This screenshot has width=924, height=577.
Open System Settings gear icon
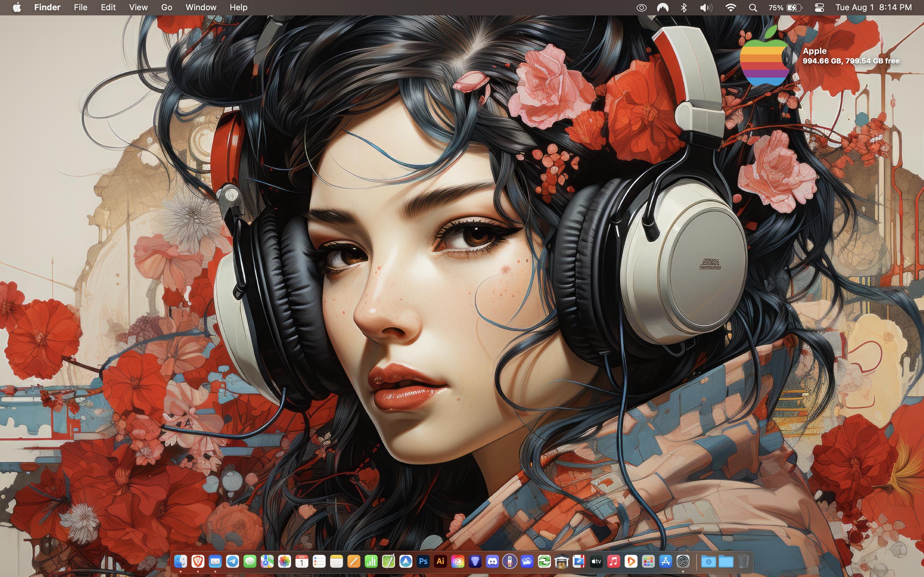(683, 561)
